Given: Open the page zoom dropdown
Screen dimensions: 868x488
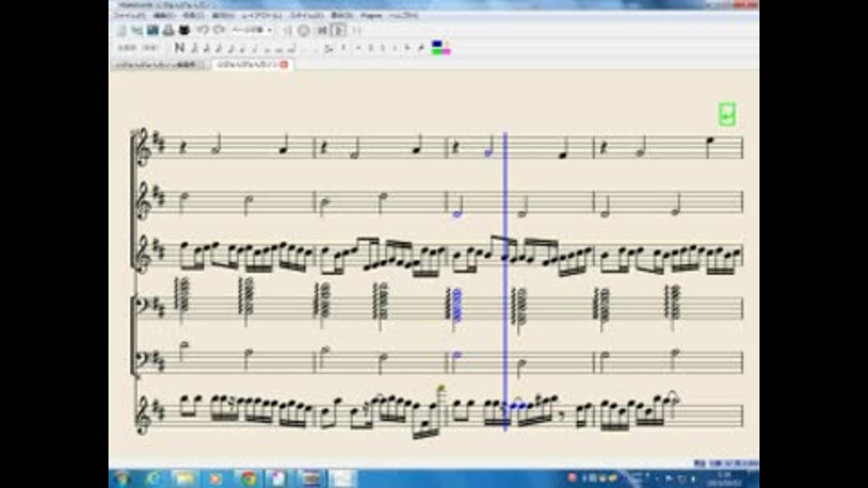Looking at the screenshot, I should coord(252,30).
